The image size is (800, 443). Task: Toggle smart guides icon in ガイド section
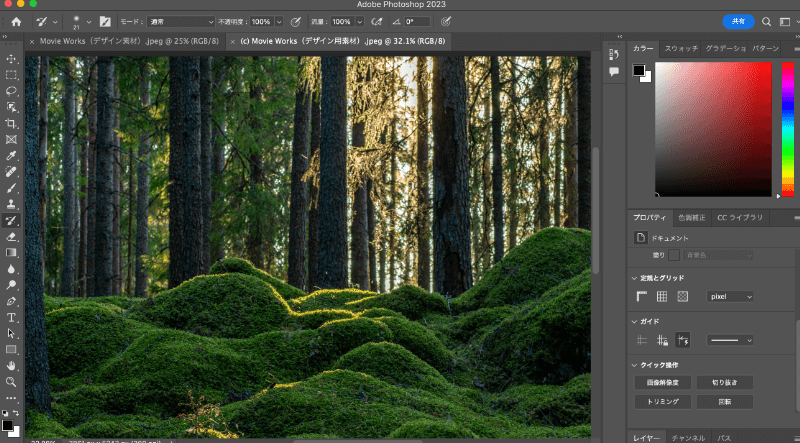pyautogui.click(x=682, y=340)
